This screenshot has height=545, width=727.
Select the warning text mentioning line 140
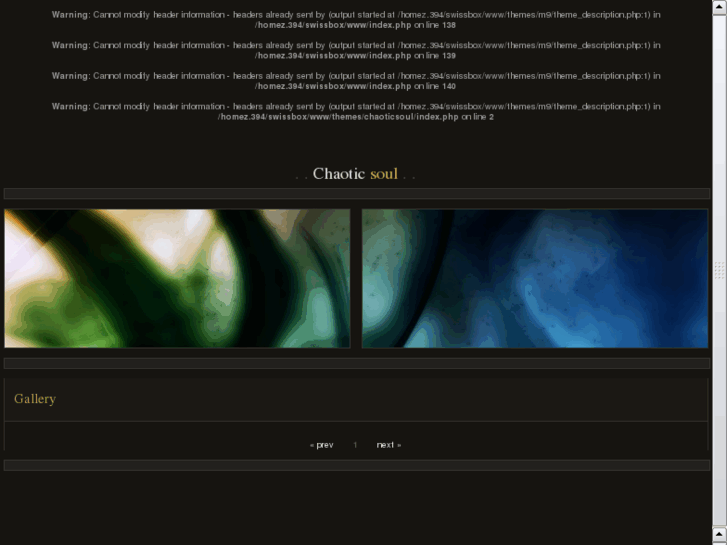[356, 81]
